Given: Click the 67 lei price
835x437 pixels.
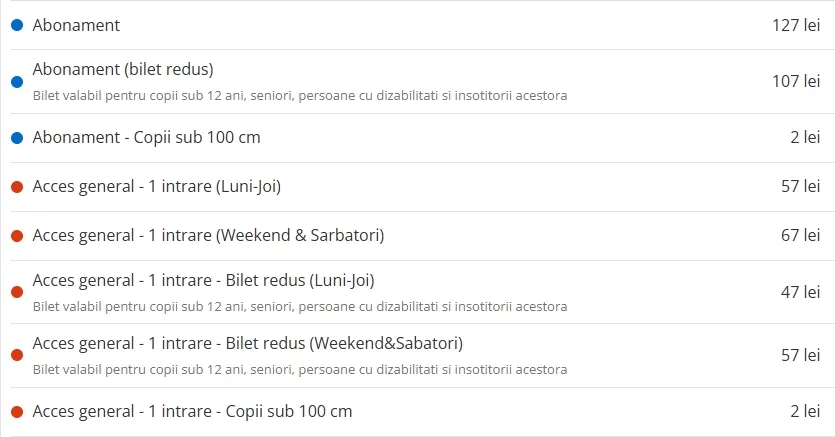Looking at the screenshot, I should point(800,235).
